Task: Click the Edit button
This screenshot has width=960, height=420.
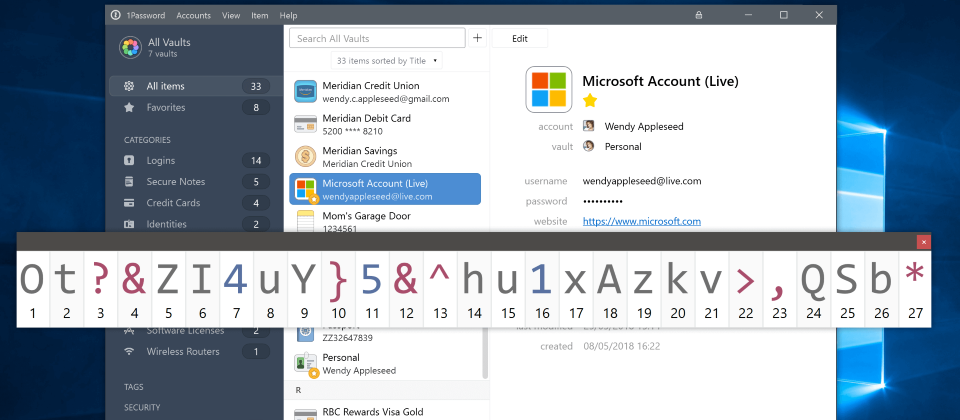Action: point(520,38)
